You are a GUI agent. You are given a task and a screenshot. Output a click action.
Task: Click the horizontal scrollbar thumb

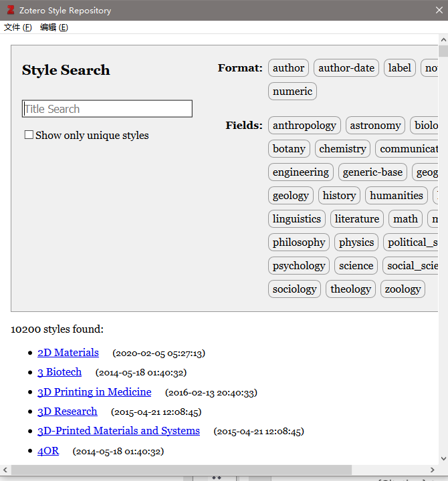(181, 470)
